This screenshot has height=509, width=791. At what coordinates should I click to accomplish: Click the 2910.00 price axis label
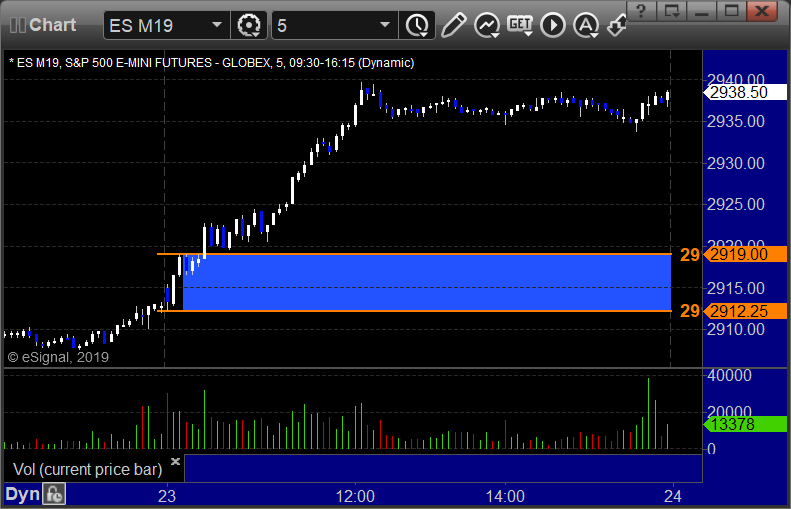tap(736, 329)
